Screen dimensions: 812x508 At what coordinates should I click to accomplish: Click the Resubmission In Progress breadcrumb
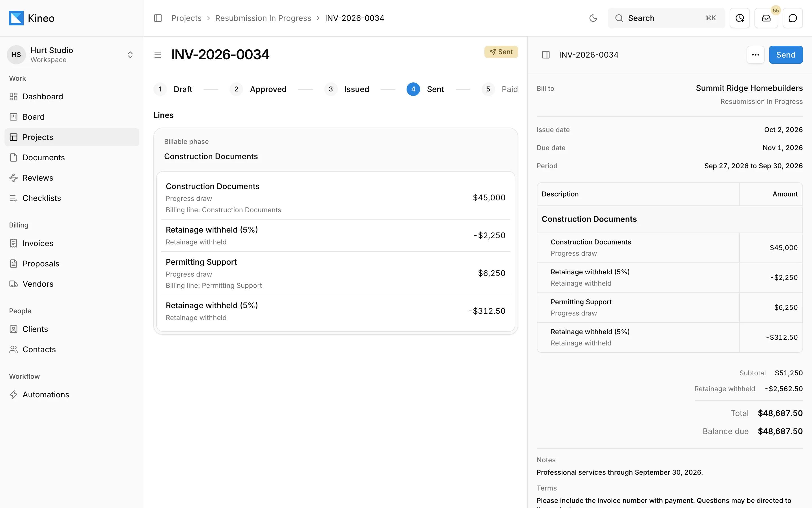[263, 18]
